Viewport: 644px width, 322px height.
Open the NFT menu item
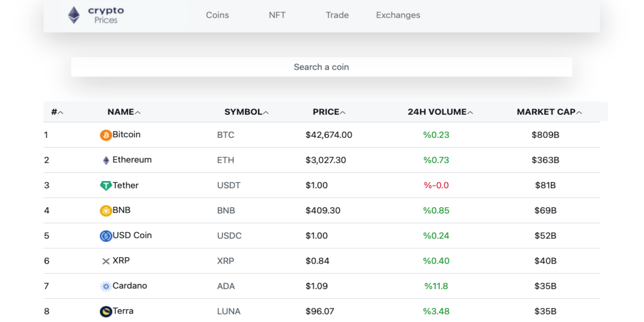point(277,15)
